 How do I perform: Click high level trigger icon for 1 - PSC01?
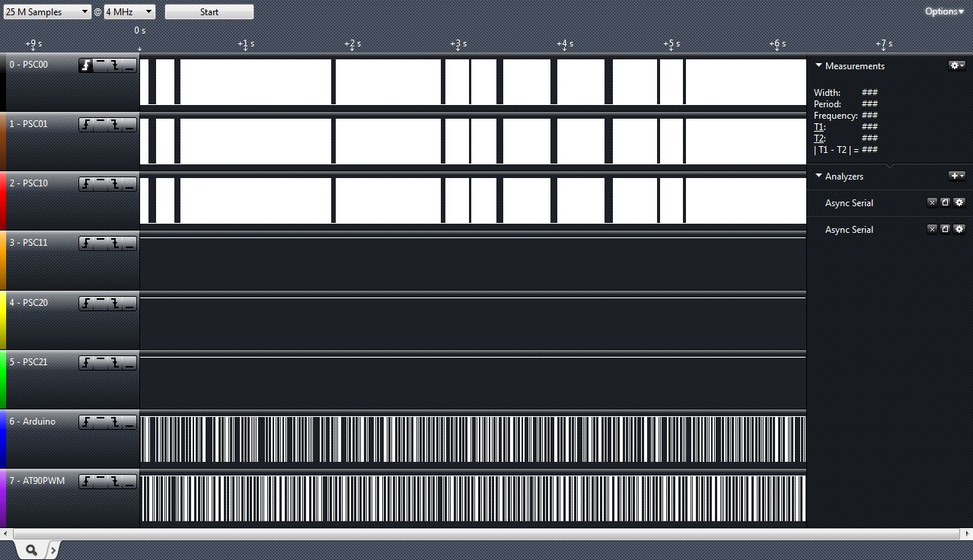[100, 125]
